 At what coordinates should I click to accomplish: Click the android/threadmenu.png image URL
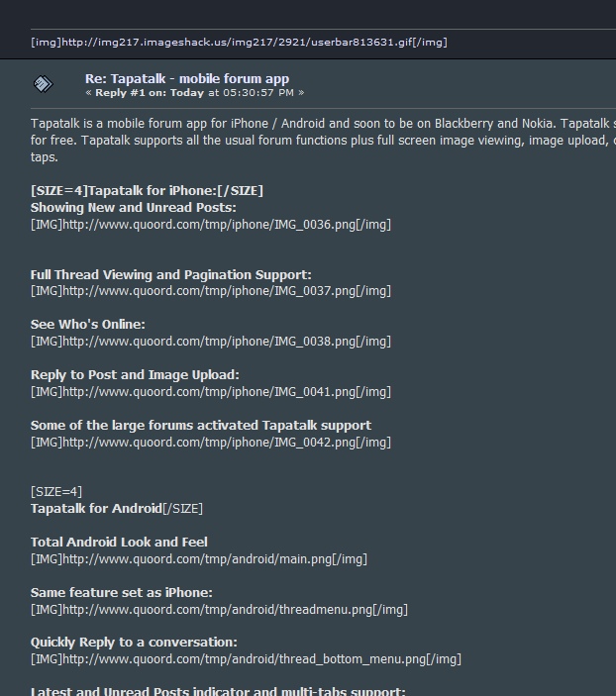click(219, 610)
